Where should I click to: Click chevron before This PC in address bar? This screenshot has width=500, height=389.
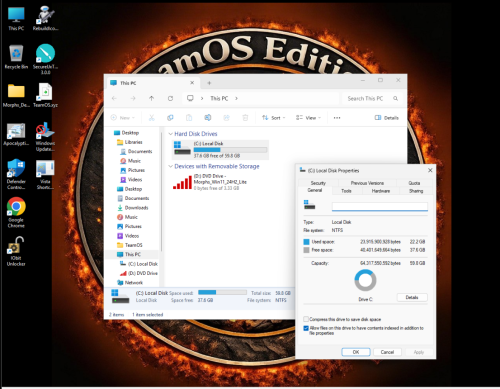[202, 98]
